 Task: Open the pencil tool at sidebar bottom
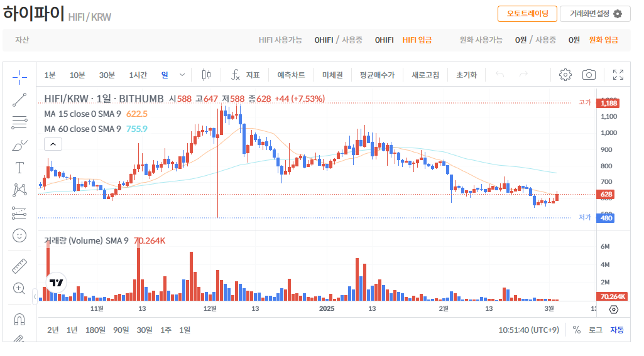pos(19,338)
